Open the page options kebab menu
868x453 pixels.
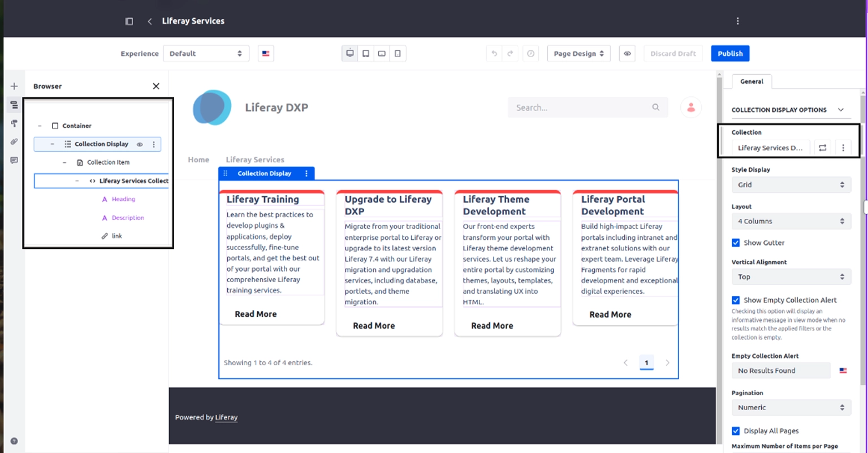click(x=737, y=21)
